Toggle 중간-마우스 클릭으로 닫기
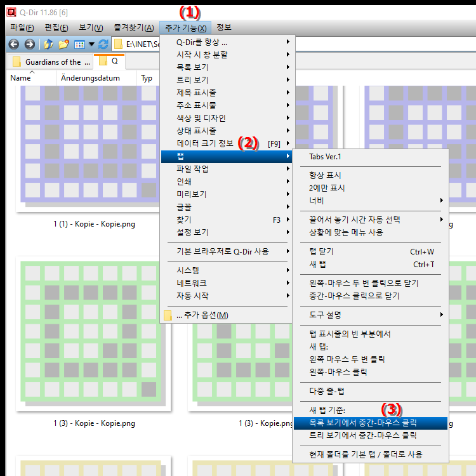This screenshot has width=476, height=476. point(371,296)
